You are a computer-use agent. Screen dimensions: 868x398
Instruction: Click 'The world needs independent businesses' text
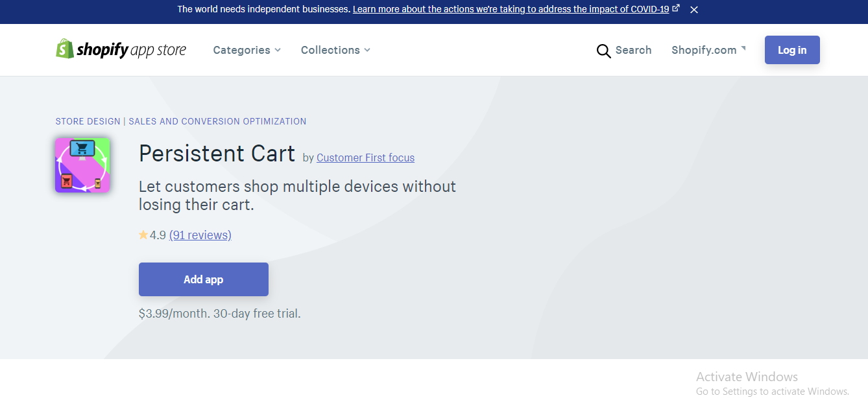[x=264, y=9]
